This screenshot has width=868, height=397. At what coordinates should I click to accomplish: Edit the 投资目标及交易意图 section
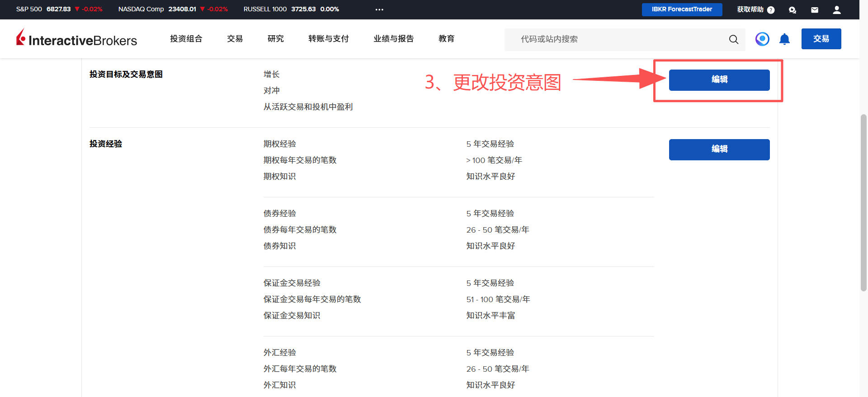pos(719,80)
